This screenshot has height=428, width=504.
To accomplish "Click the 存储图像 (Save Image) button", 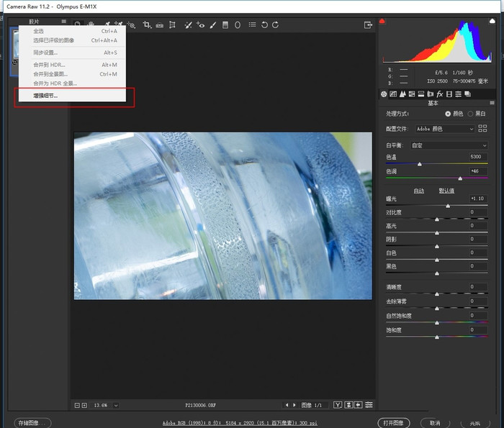I will 33,422.
